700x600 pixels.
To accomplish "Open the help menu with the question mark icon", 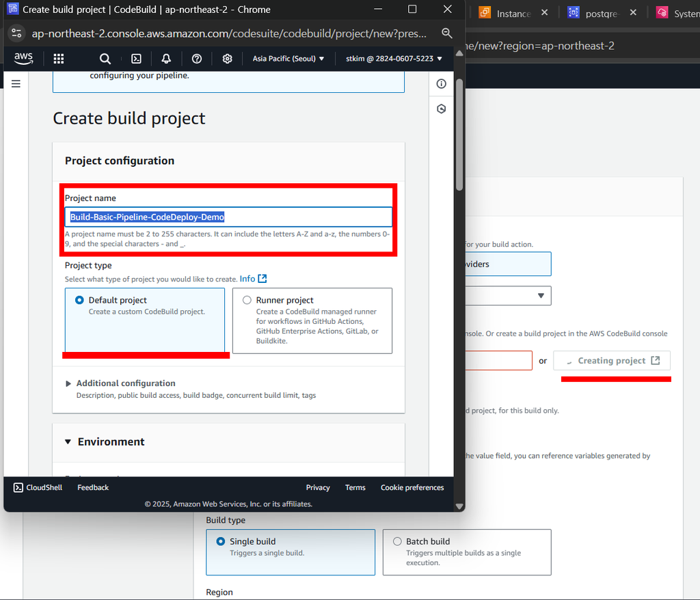I will tap(196, 59).
